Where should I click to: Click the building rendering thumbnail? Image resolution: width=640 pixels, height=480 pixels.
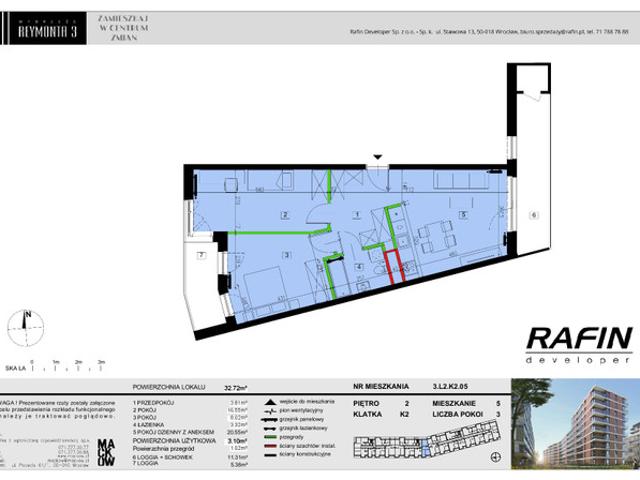coord(576,424)
